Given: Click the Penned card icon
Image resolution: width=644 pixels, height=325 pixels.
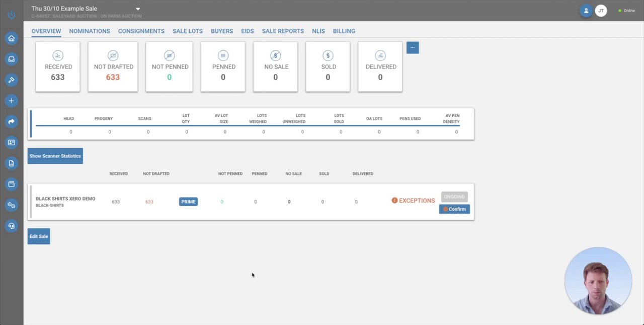Looking at the screenshot, I should click(x=223, y=55).
